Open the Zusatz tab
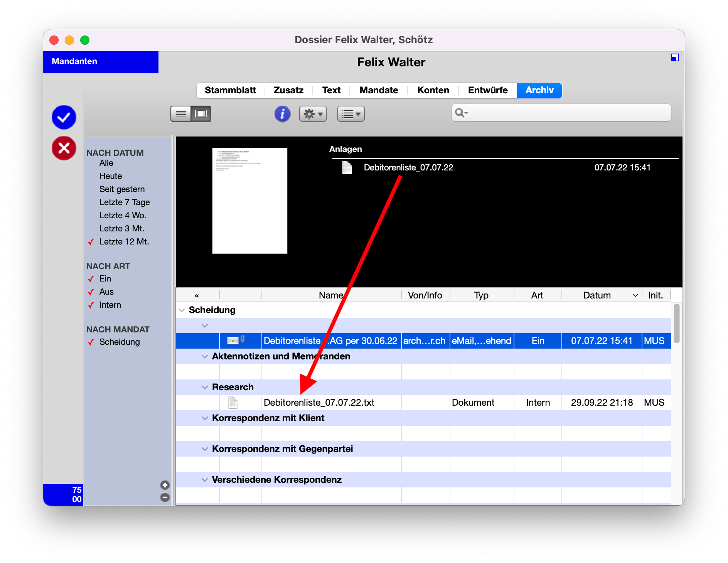 click(288, 90)
